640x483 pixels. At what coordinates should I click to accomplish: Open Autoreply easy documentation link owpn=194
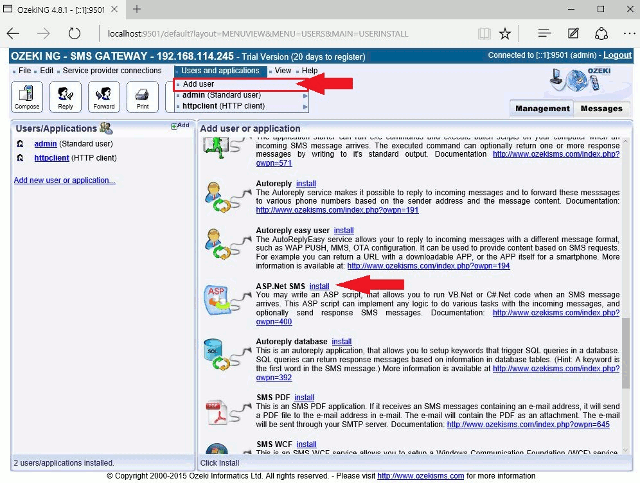pos(429,266)
